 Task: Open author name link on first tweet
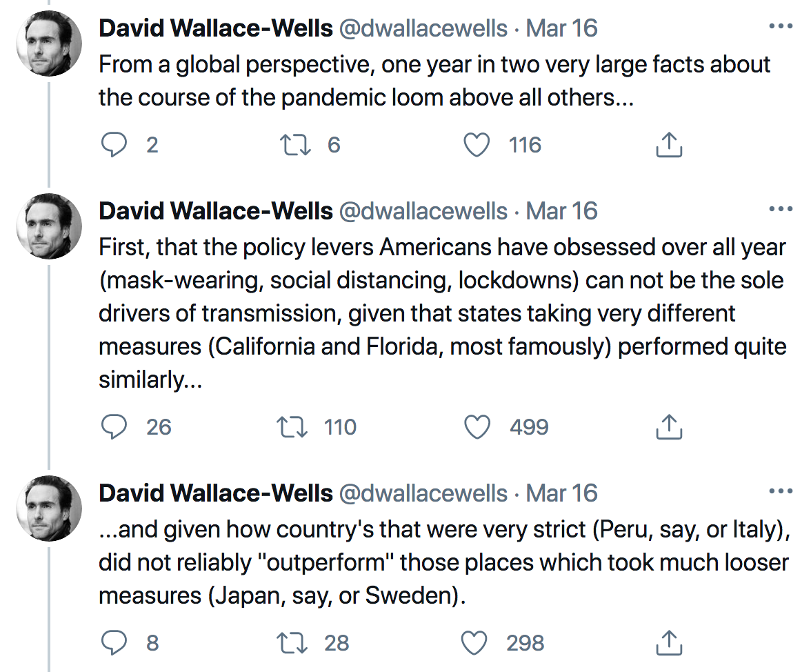click(x=216, y=28)
